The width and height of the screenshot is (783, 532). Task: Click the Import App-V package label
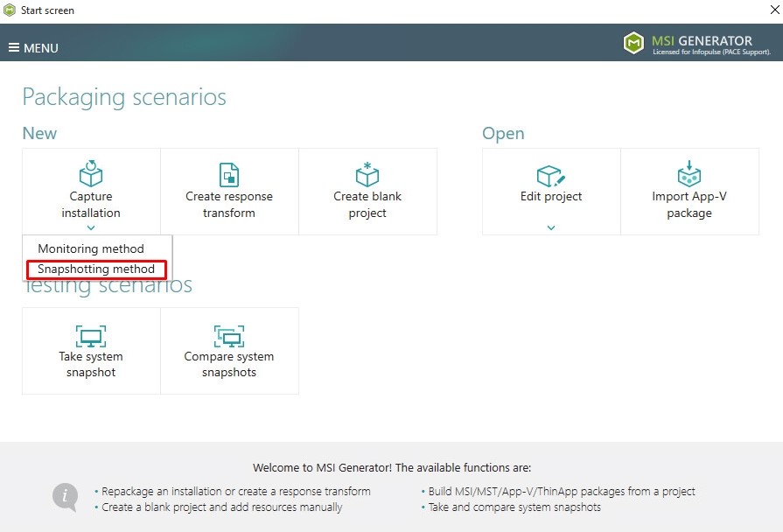[689, 204]
